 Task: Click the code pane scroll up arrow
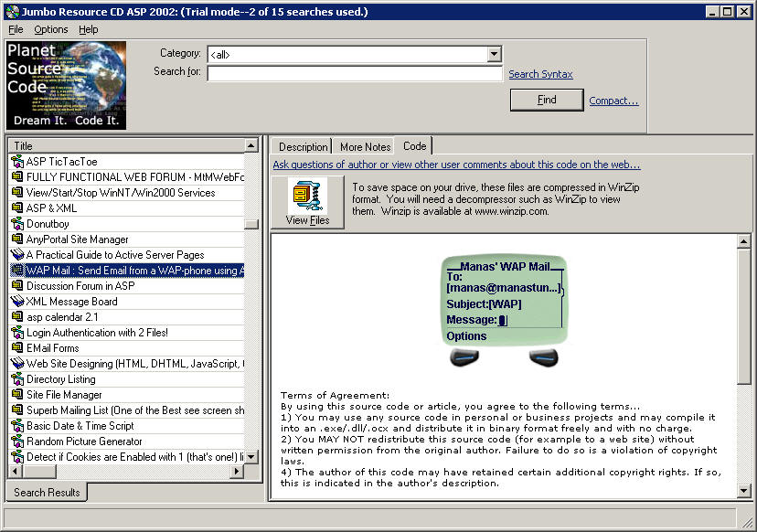(743, 241)
